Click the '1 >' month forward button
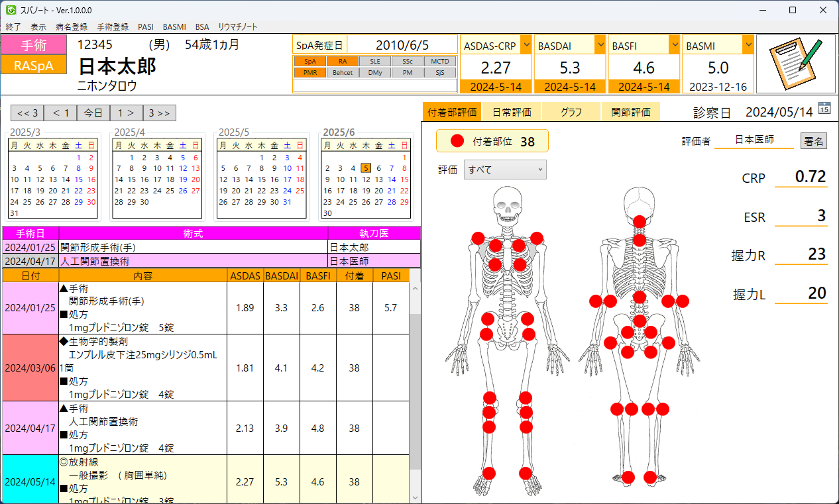Screen dimensions: 839x504 pos(127,113)
